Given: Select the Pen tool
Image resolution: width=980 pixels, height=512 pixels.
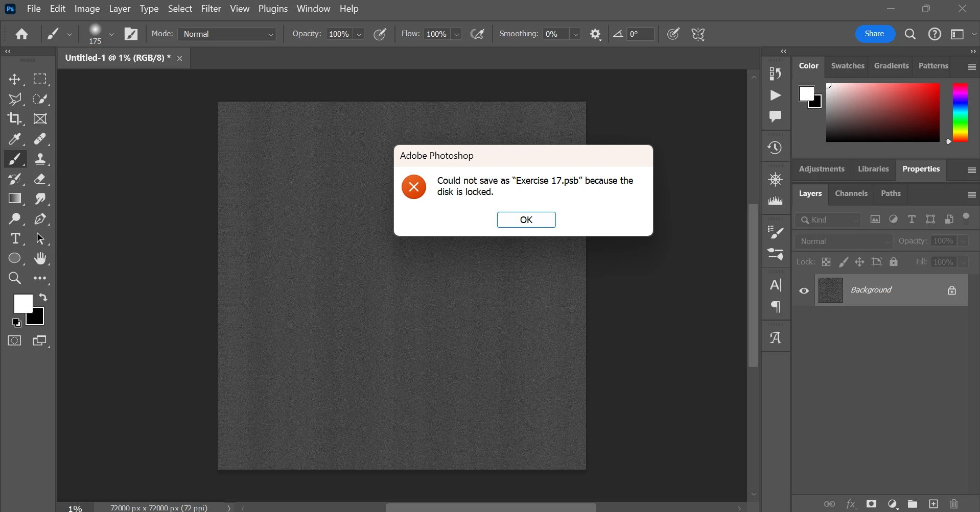Looking at the screenshot, I should (40, 219).
